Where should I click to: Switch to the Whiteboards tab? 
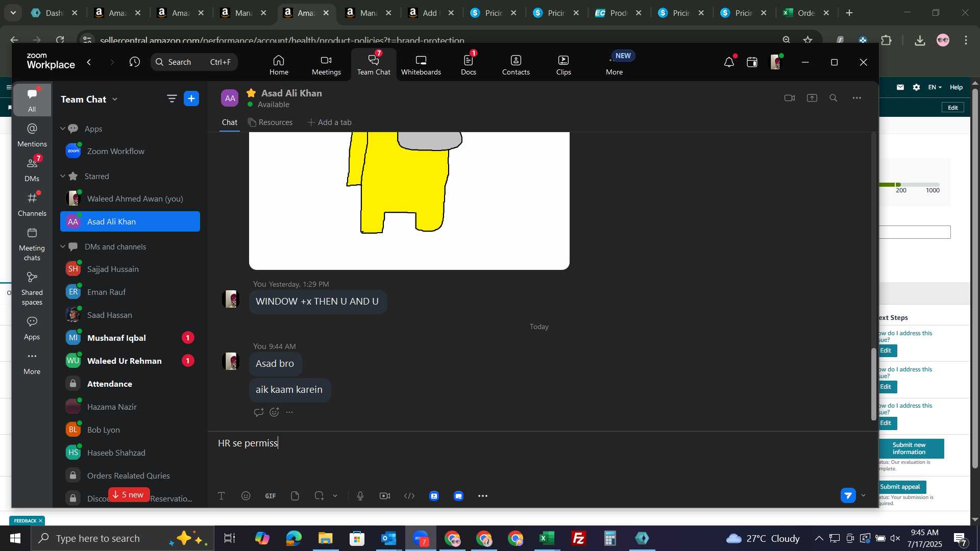(421, 65)
